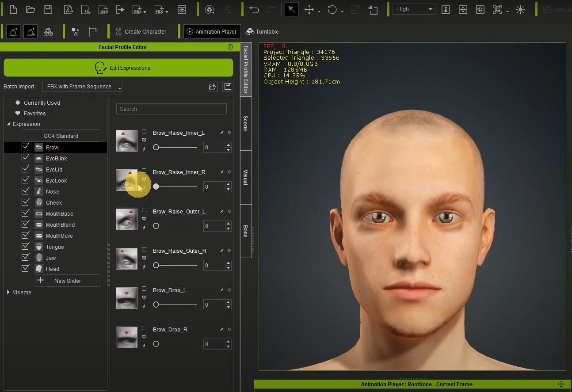Screen dimensions: 572x392
Task: Click the Brow_Raise_Inner_R eye thumbnail
Action: pos(126,180)
